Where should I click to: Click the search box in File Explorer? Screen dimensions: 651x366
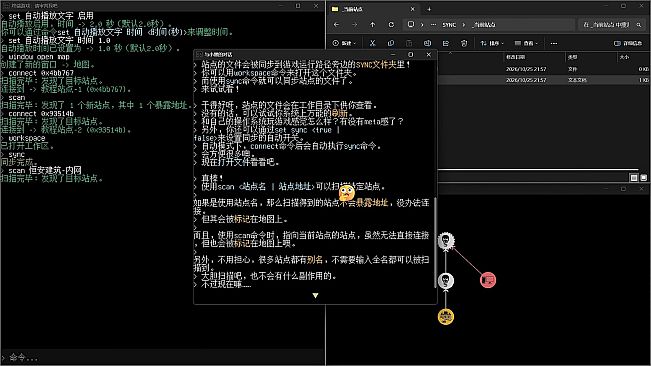pos(612,24)
